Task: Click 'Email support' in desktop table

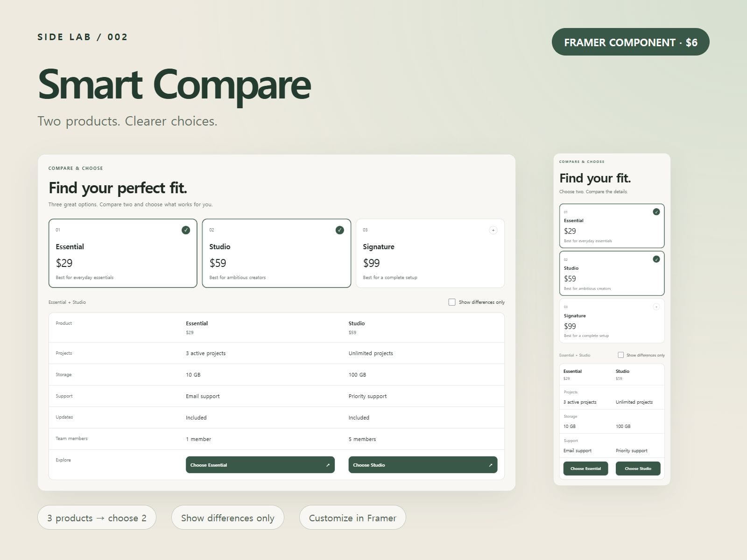Action: [x=203, y=396]
